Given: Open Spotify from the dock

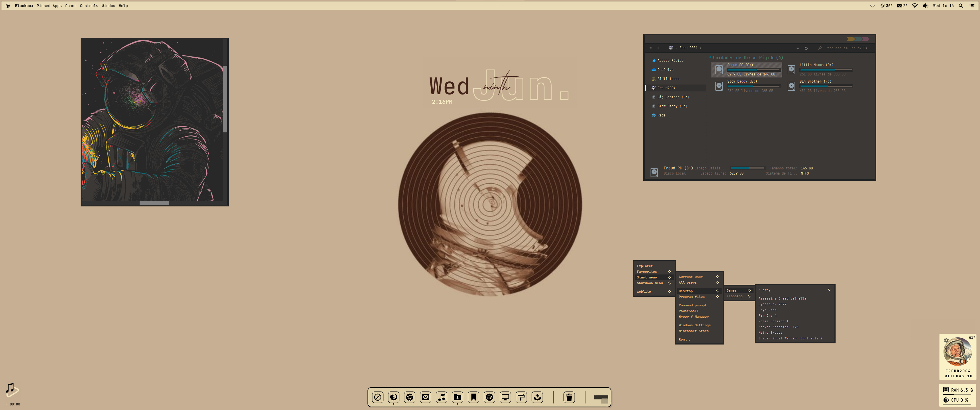Looking at the screenshot, I should (489, 397).
